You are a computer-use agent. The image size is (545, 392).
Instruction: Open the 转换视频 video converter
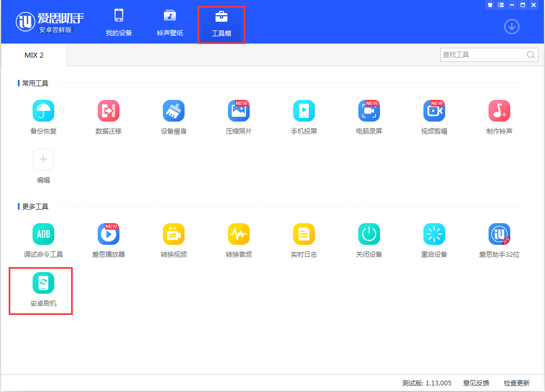point(174,235)
